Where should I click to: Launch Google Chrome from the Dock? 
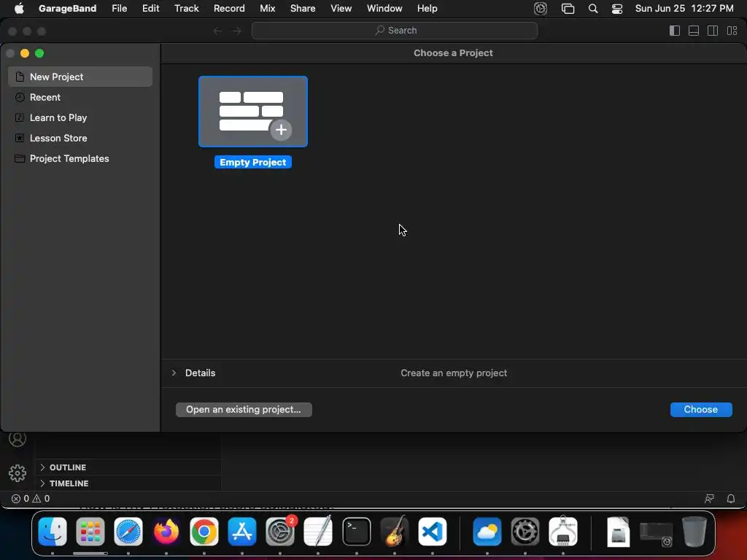(x=204, y=532)
